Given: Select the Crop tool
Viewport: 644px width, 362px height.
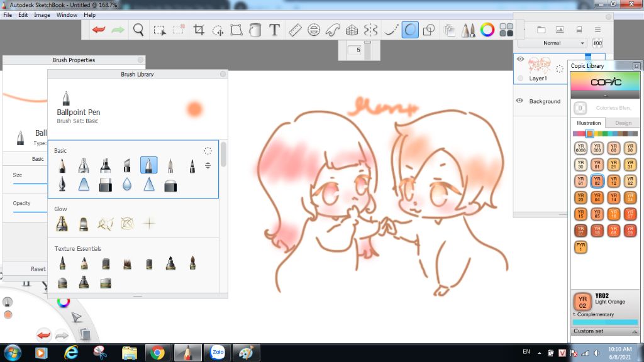Looking at the screenshot, I should 199,30.
